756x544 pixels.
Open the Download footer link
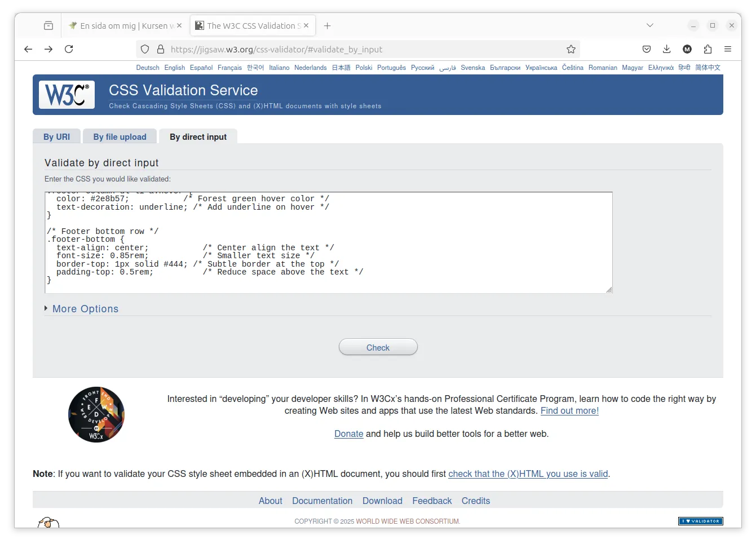pos(382,501)
